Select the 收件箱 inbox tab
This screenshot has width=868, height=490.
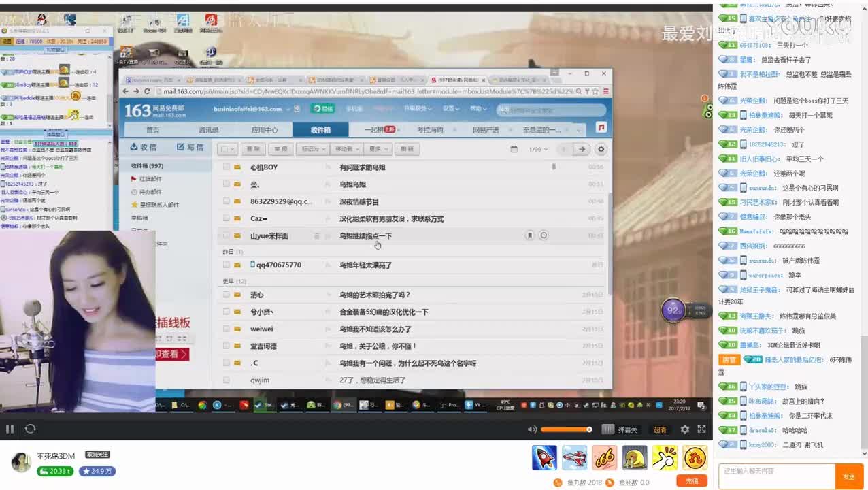pyautogui.click(x=320, y=129)
